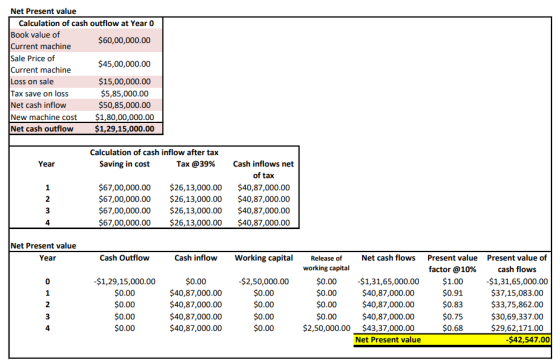The height and width of the screenshot is (363, 560).
Task: Select Year 4 net cash flow $43,37,000.00
Action: (388, 328)
